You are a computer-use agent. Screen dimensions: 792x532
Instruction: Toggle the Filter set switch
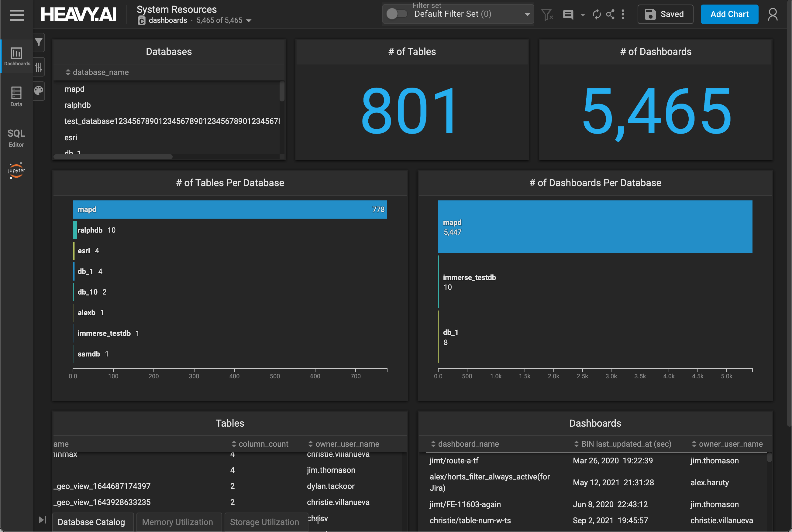click(397, 14)
